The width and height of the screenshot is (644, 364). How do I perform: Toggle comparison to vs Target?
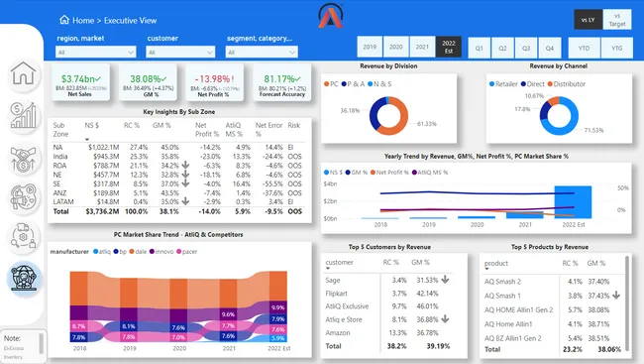tap(617, 20)
